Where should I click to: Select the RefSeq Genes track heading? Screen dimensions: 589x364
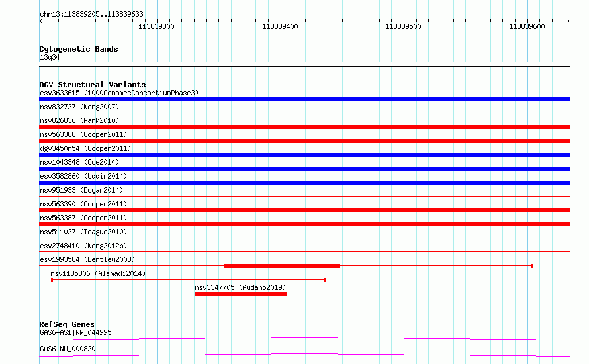(67, 324)
